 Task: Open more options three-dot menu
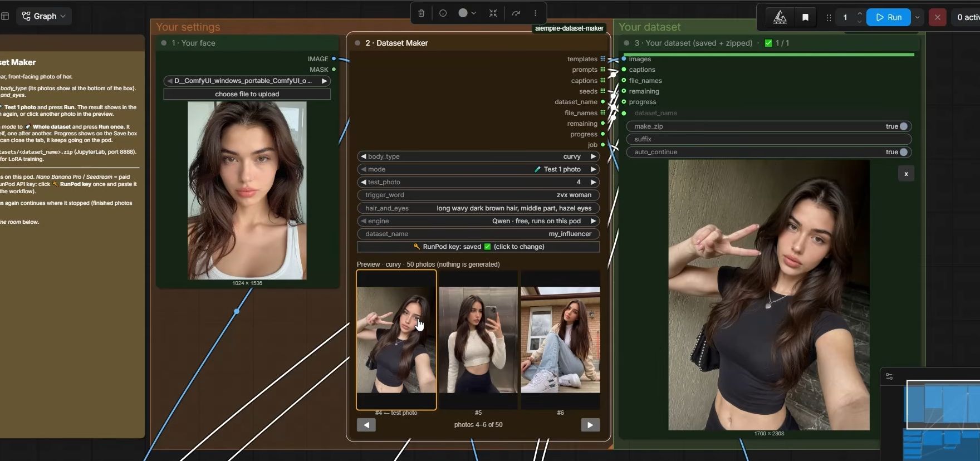tap(536, 13)
